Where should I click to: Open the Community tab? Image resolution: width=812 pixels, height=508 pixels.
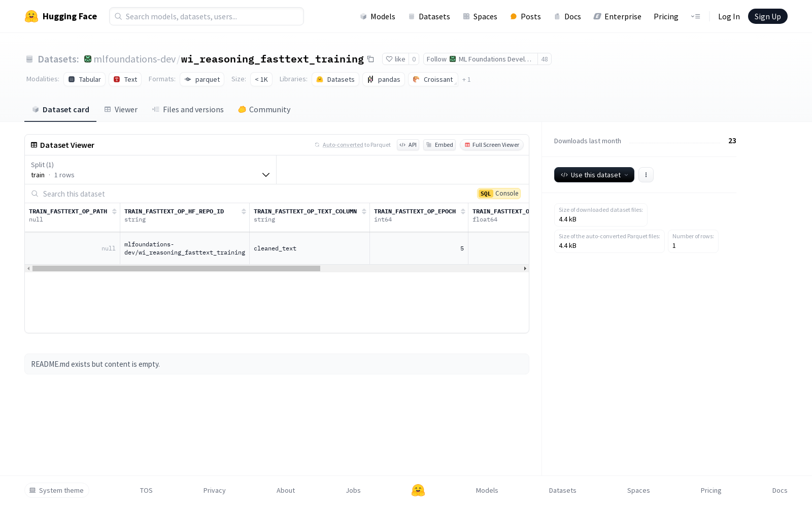click(x=264, y=110)
